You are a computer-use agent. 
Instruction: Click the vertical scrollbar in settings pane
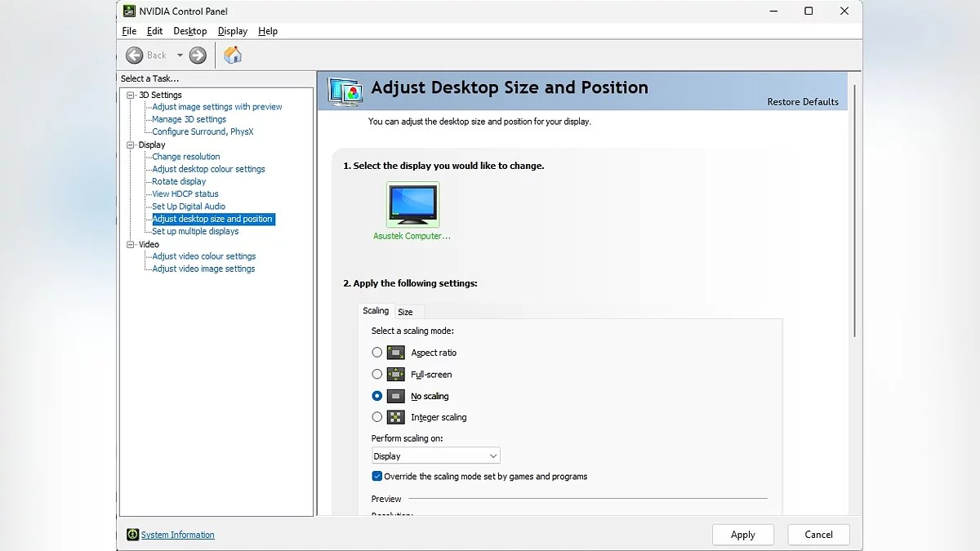tap(854, 212)
